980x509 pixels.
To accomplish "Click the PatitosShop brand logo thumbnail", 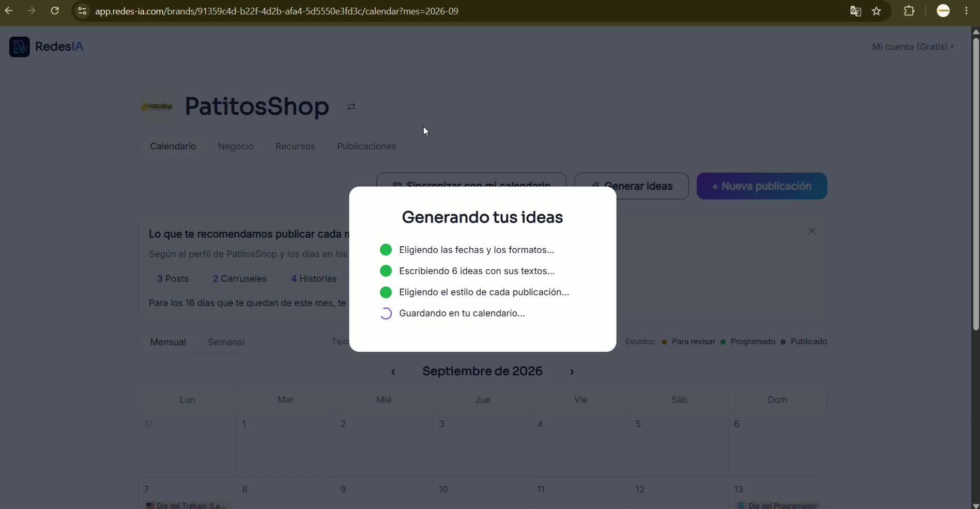I will tap(157, 107).
